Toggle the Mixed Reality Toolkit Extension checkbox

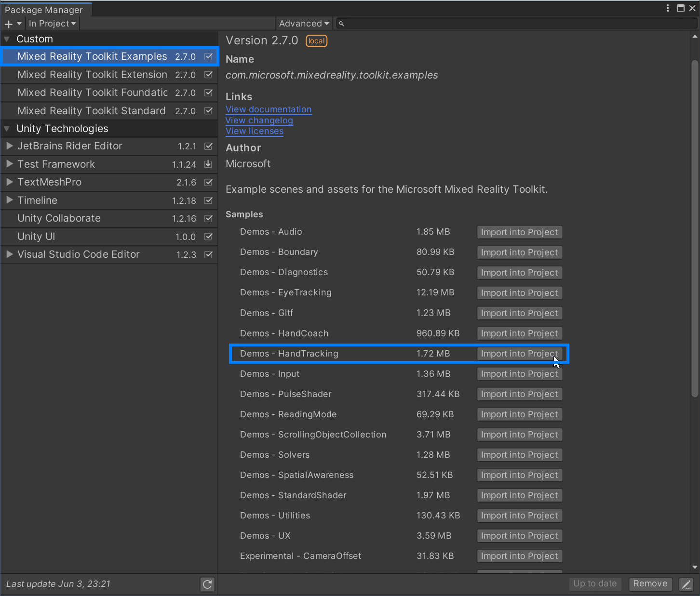(208, 75)
